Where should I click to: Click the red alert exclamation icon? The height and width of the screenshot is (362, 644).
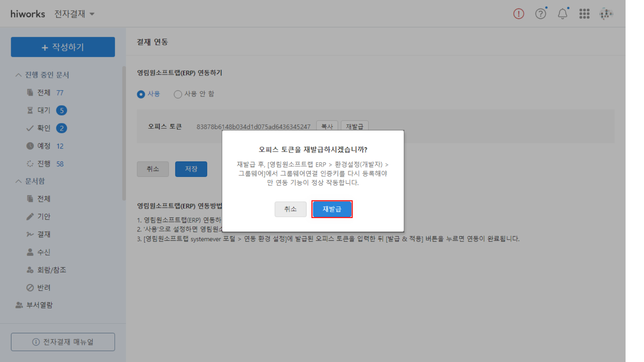point(519,14)
